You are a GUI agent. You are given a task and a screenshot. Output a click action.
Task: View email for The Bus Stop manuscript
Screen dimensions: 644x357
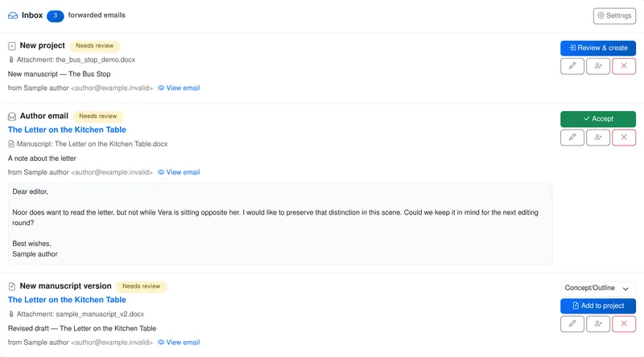pos(179,88)
